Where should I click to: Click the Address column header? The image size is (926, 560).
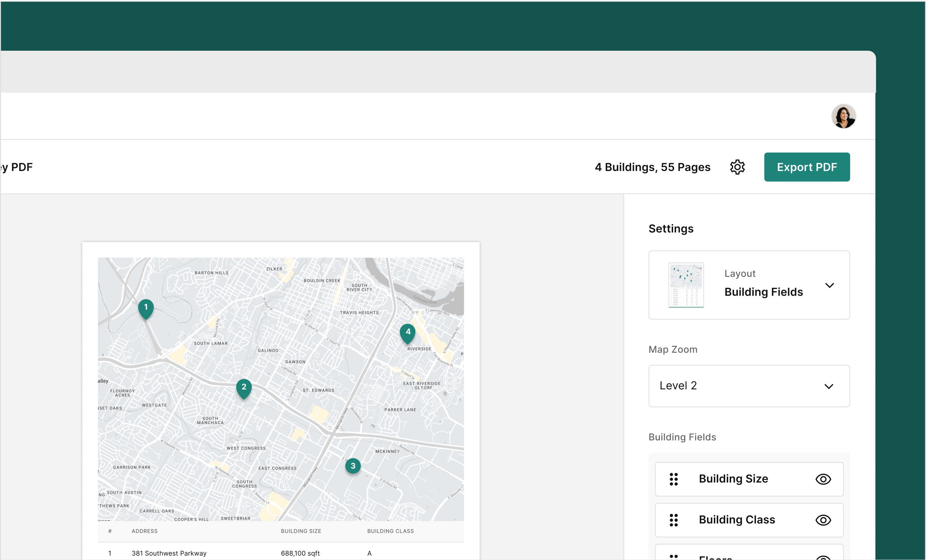(145, 531)
